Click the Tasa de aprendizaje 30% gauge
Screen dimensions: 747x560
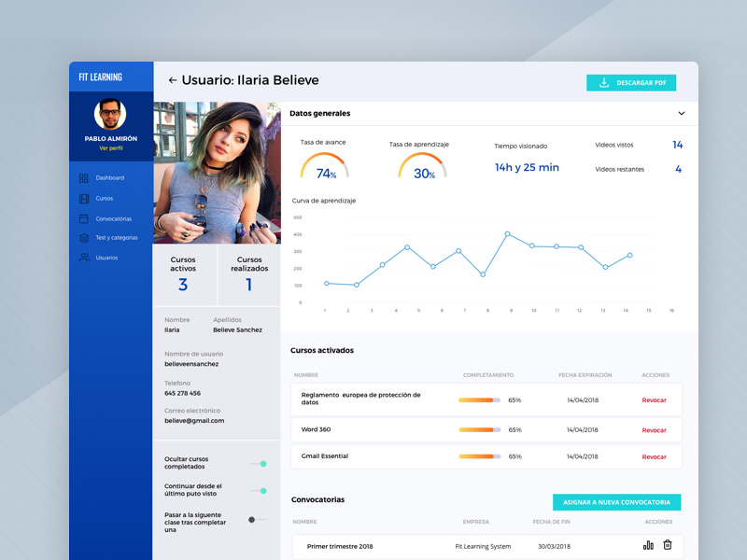click(423, 166)
